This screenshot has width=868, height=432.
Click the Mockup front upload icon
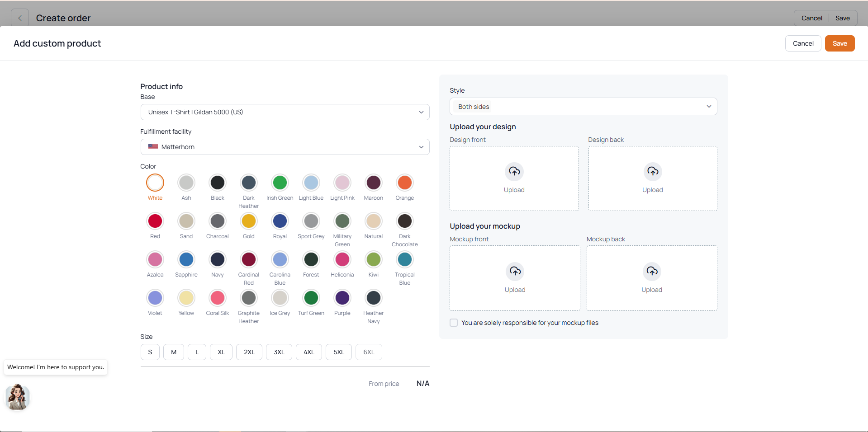click(515, 271)
